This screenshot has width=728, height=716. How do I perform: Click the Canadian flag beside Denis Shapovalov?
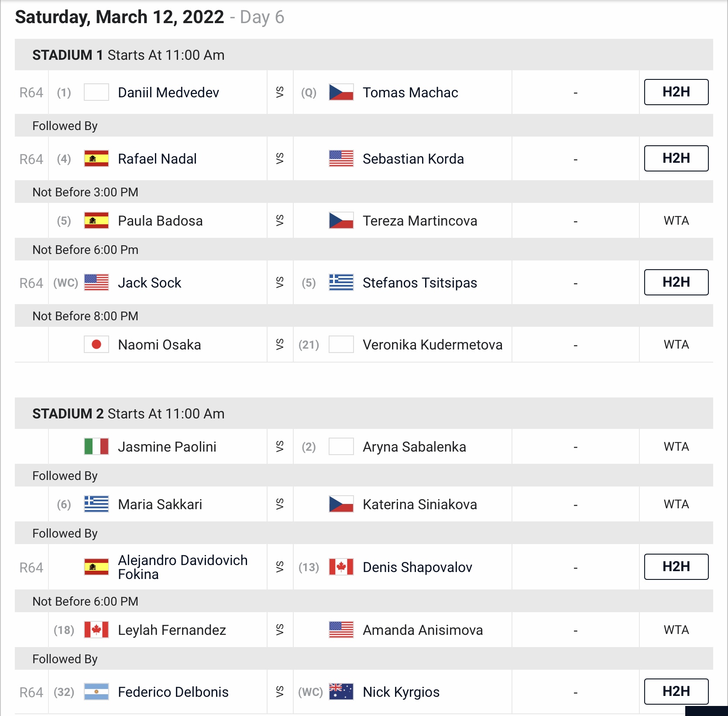coord(341,567)
